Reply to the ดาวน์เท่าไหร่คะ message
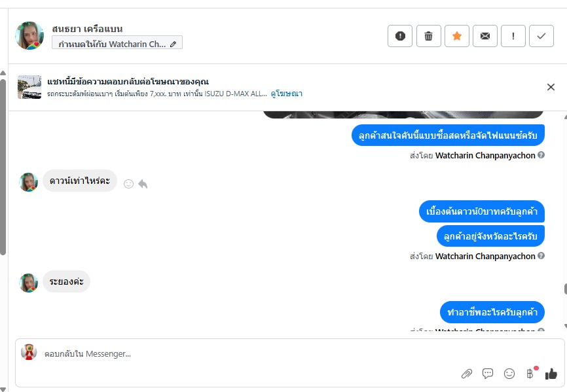The height and width of the screenshot is (392, 567). tap(143, 184)
